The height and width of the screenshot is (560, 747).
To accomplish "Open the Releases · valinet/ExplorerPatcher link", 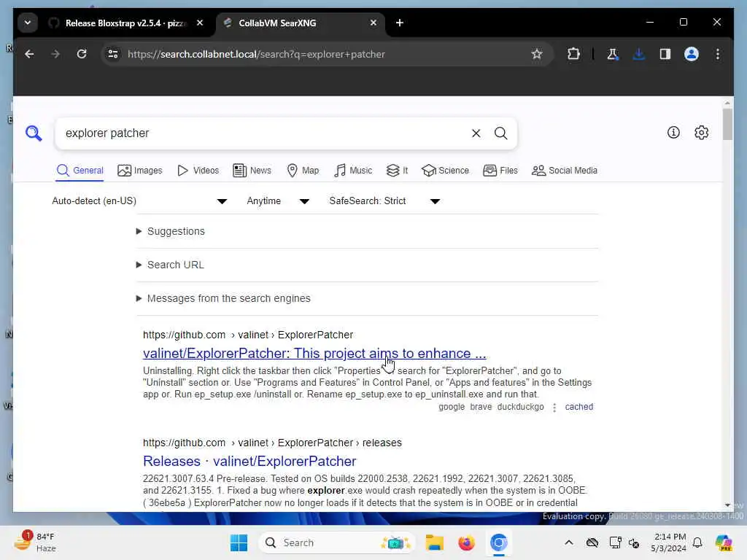I will tap(249, 462).
